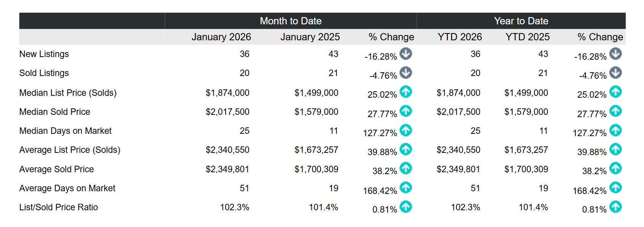Click the down arrow next to YTD Sold Listings change
Image resolution: width=644 pixels, height=227 pixels.
coord(615,73)
